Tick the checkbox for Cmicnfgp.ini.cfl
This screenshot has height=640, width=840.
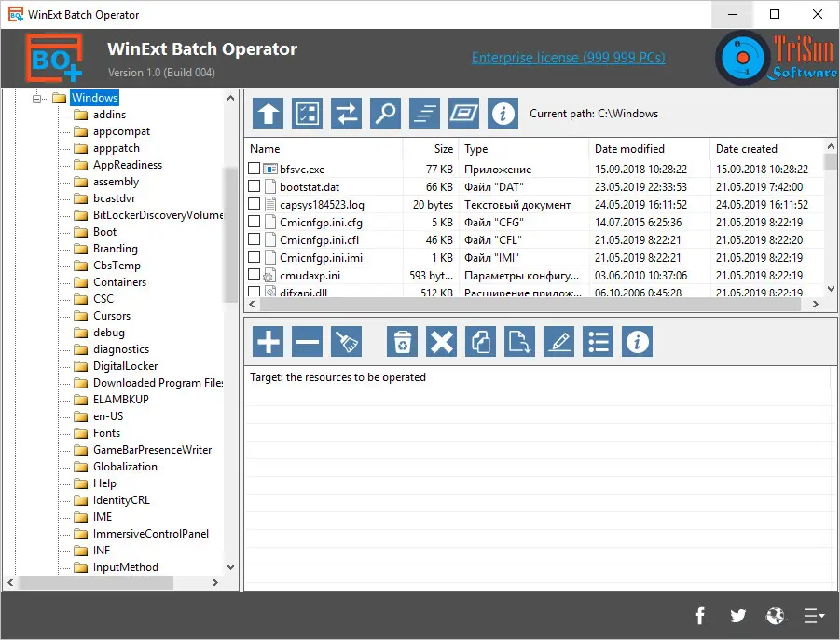click(254, 239)
